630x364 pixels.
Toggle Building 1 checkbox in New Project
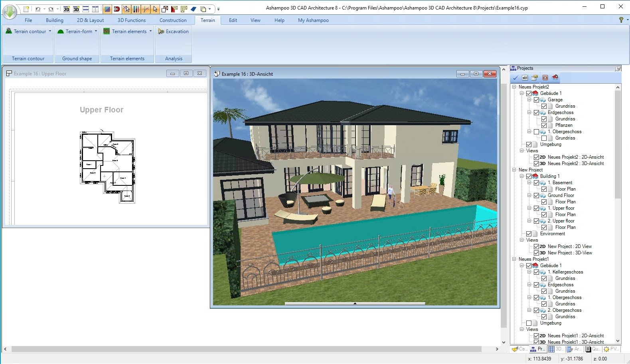pos(529,176)
